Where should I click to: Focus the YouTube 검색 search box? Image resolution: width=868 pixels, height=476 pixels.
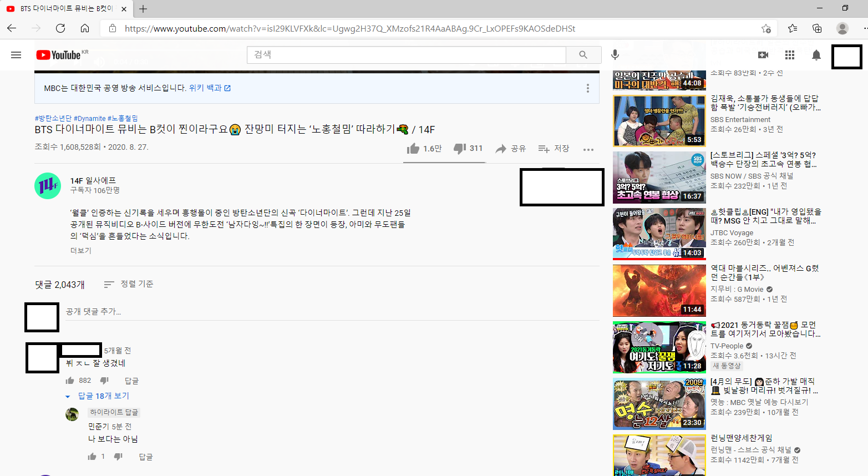(407, 55)
